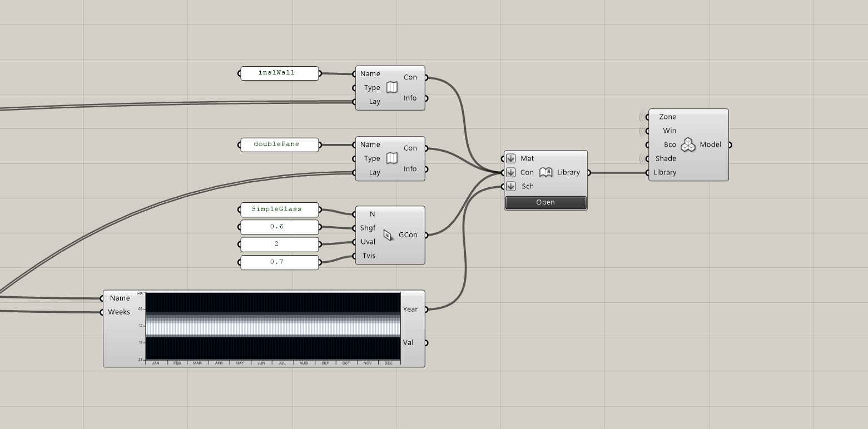Click the Sch input label
Screen dimensions: 868x429
527,186
